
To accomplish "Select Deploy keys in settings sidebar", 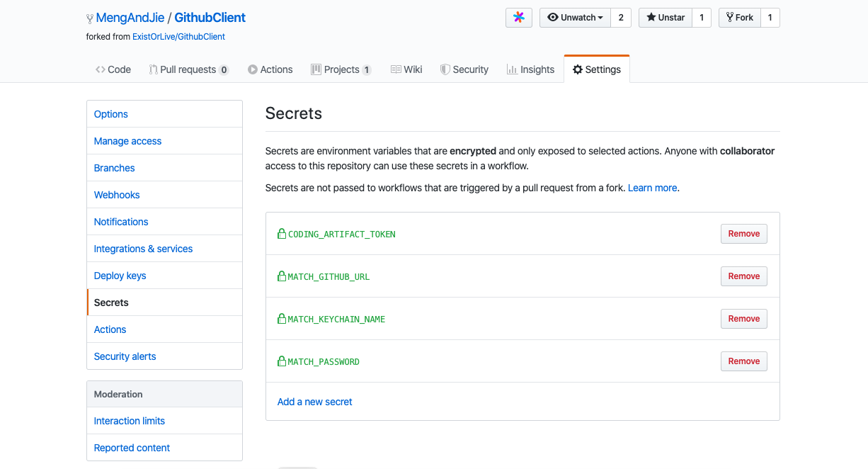I will point(120,276).
